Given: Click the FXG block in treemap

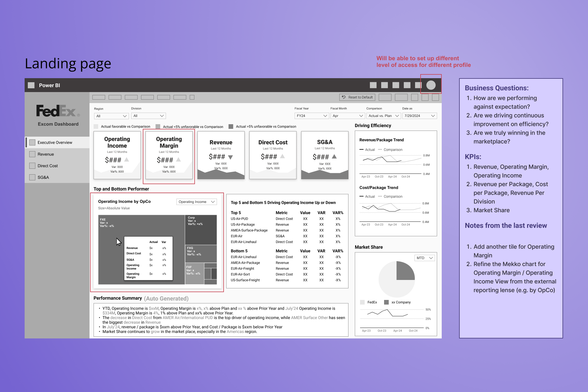Looking at the screenshot, I should pyautogui.click(x=201, y=254).
